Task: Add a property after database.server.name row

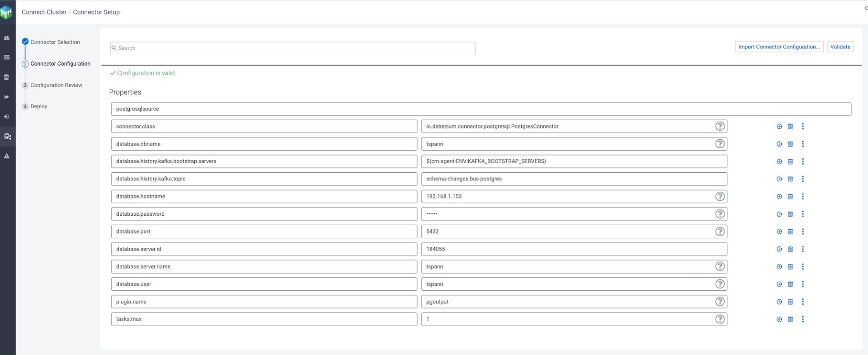Action: tap(779, 267)
